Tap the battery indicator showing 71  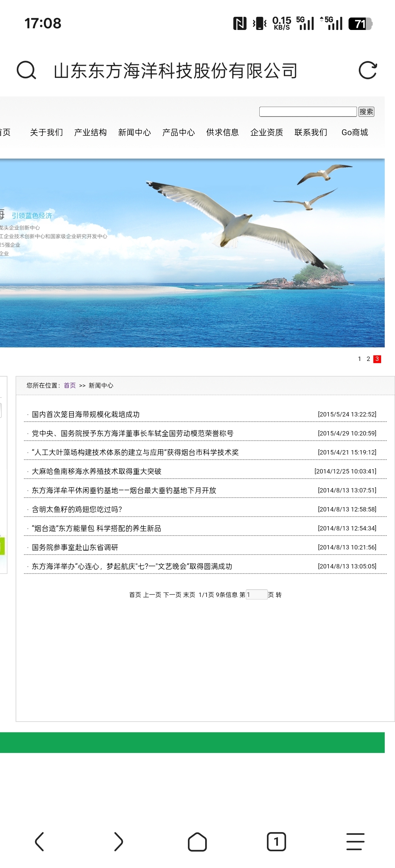360,24
